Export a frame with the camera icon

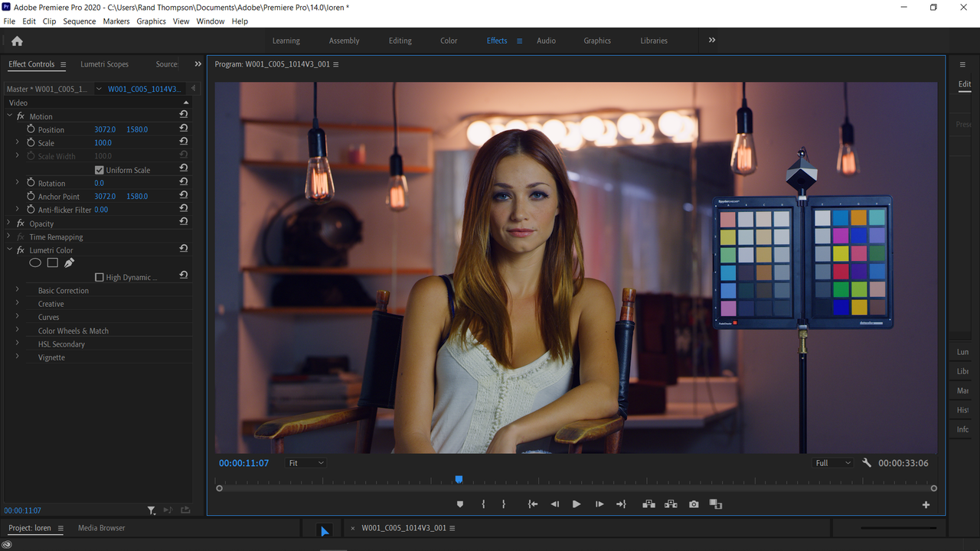point(694,504)
